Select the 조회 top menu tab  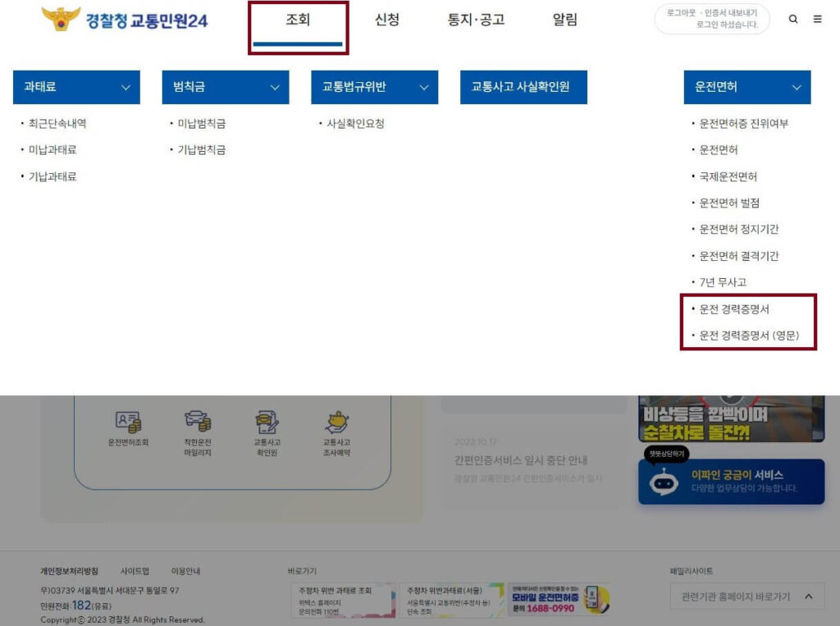298,21
